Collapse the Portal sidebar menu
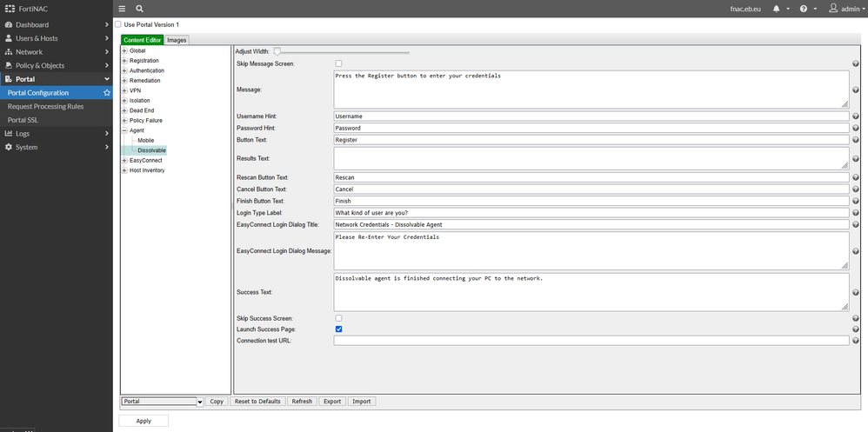This screenshot has width=868, height=432. pos(56,79)
